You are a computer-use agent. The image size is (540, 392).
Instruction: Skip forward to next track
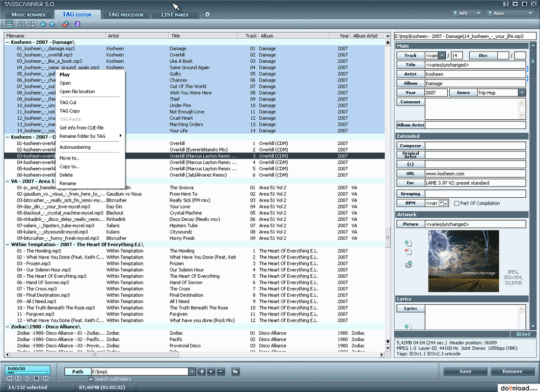click(x=46, y=378)
